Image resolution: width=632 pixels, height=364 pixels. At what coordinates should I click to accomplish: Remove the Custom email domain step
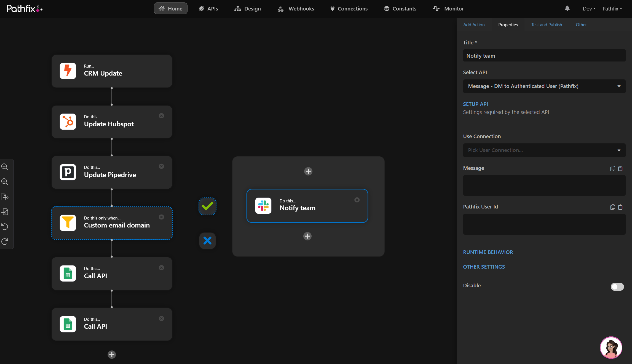162,217
